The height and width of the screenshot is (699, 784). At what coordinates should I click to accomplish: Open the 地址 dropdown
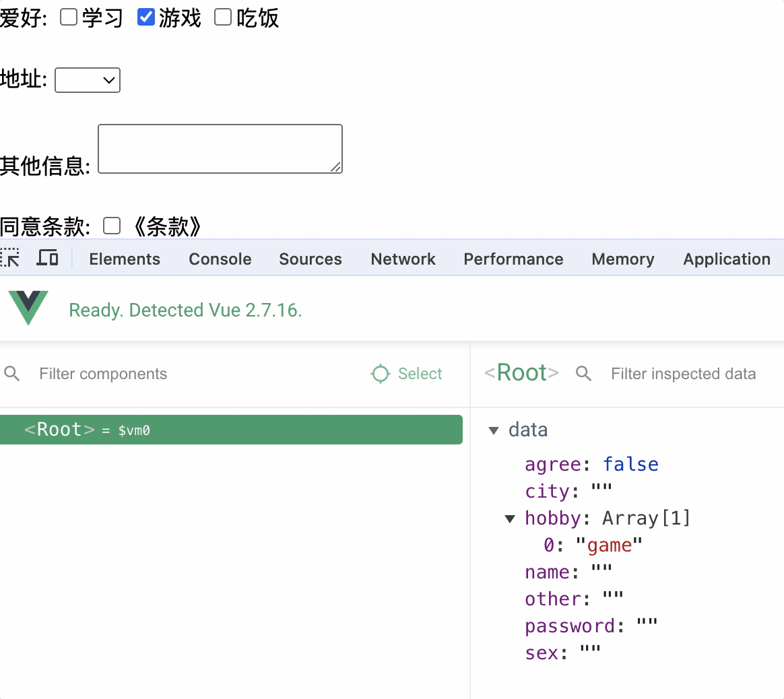[x=88, y=80]
